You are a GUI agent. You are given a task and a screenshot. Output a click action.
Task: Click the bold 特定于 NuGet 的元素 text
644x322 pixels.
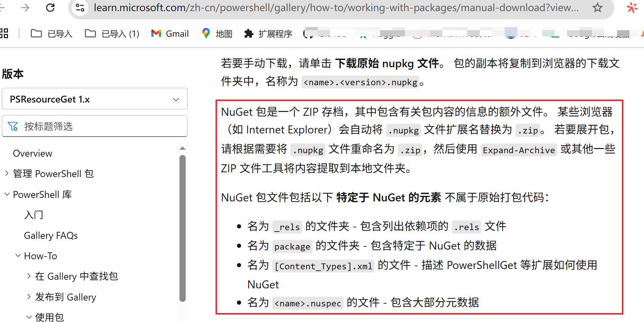tap(389, 198)
